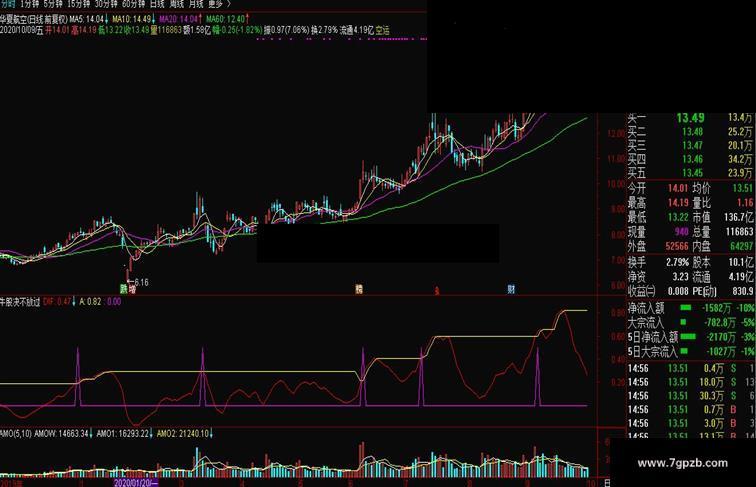Click the A: 0.82 indicator value
This screenshot has width=756, height=487.
coord(90,302)
